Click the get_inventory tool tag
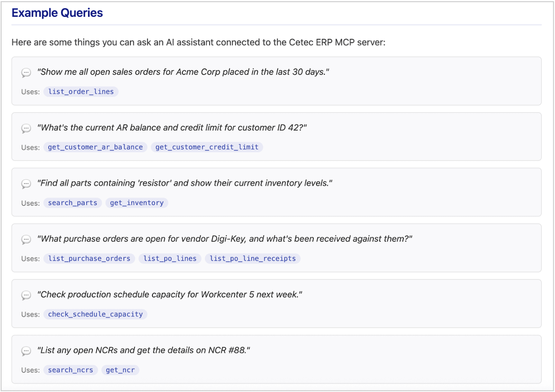 [x=137, y=203]
